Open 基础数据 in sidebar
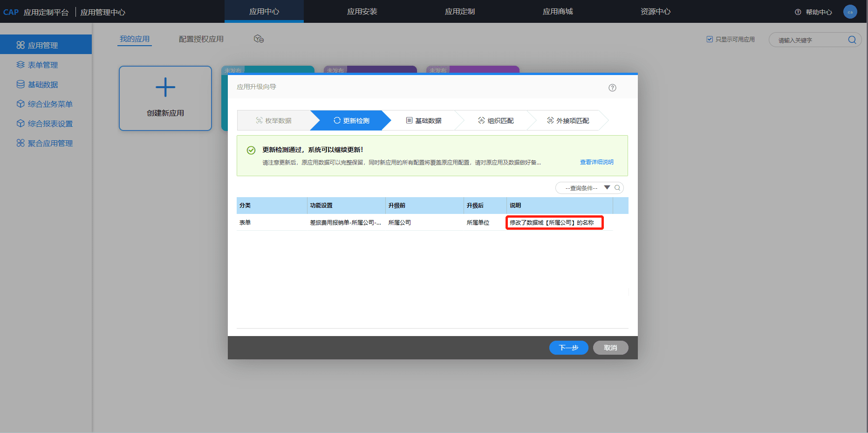Image resolution: width=868 pixels, height=433 pixels. (46, 84)
